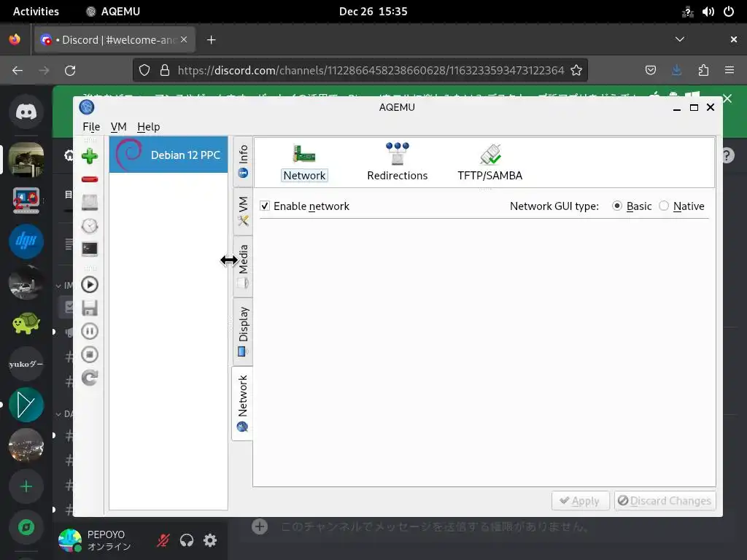The height and width of the screenshot is (560, 747).
Task: Add a server with Discord plus button
Action: (26, 486)
